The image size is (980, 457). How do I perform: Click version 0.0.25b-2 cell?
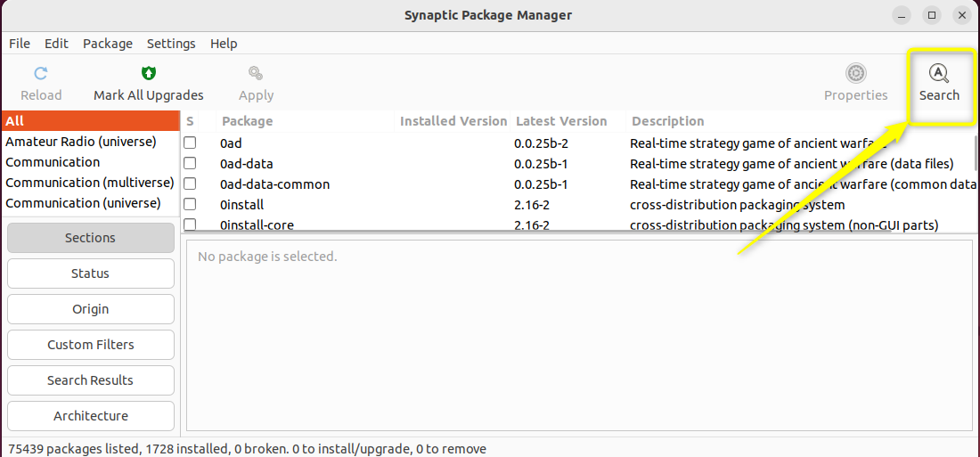(x=541, y=143)
